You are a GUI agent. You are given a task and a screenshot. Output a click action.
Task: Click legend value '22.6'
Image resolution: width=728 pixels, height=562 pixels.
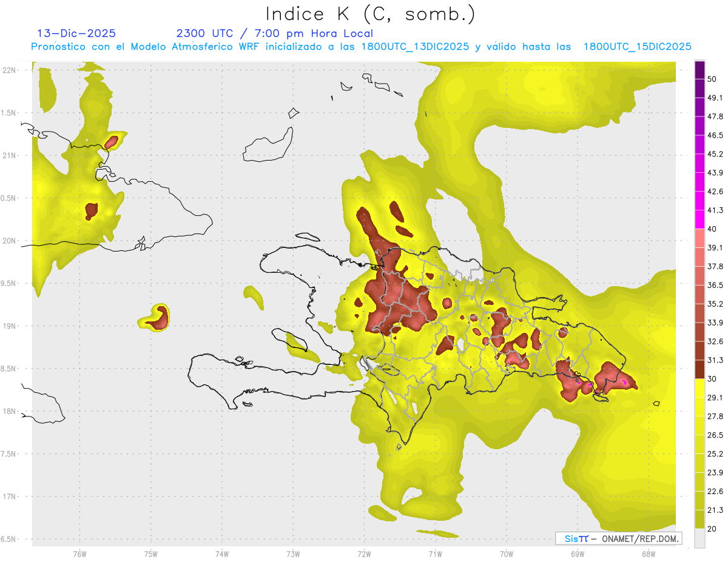pos(715,492)
